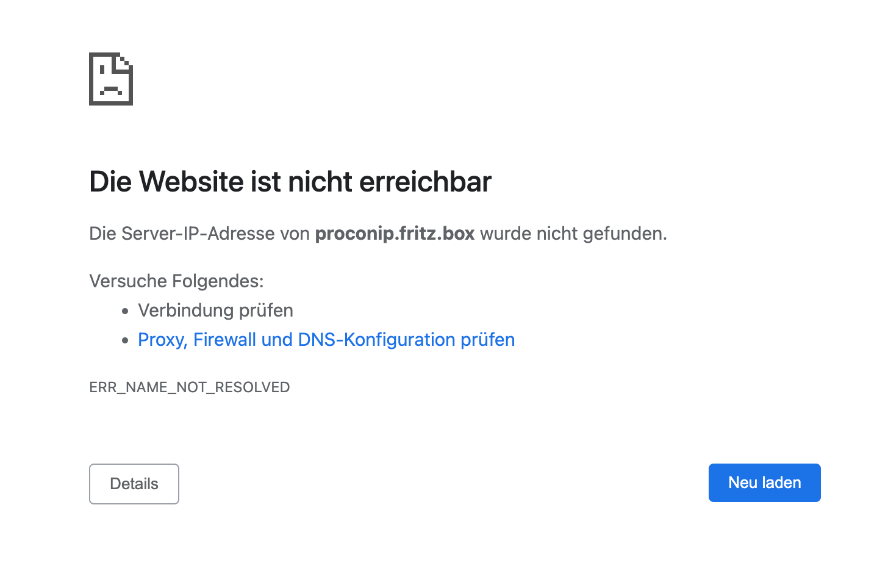877x588 pixels.
Task: Click the bullet beside the Proxy link
Action: pyautogui.click(x=125, y=340)
